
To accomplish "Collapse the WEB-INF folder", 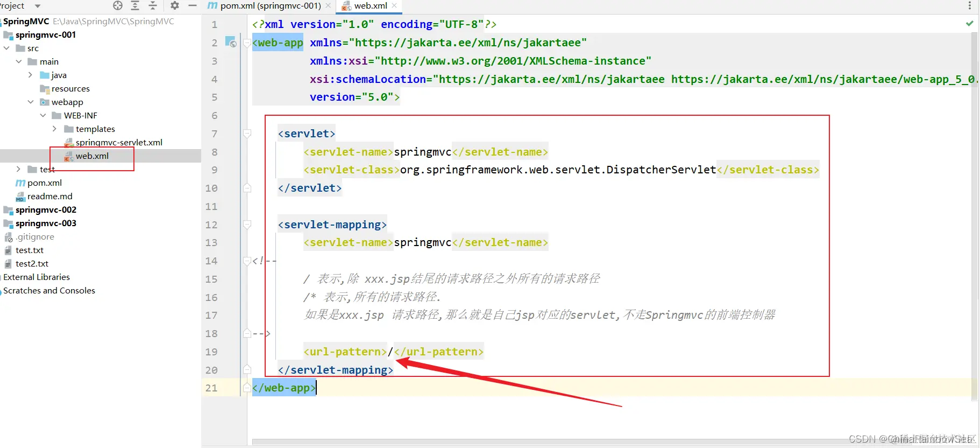I will (43, 115).
